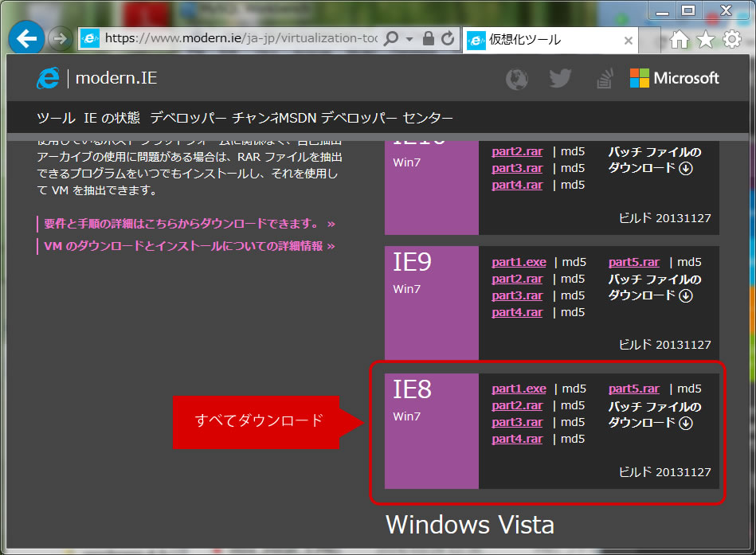Viewport: 756px width, 555px height.
Task: Maximize the browser window
Action: (x=688, y=10)
